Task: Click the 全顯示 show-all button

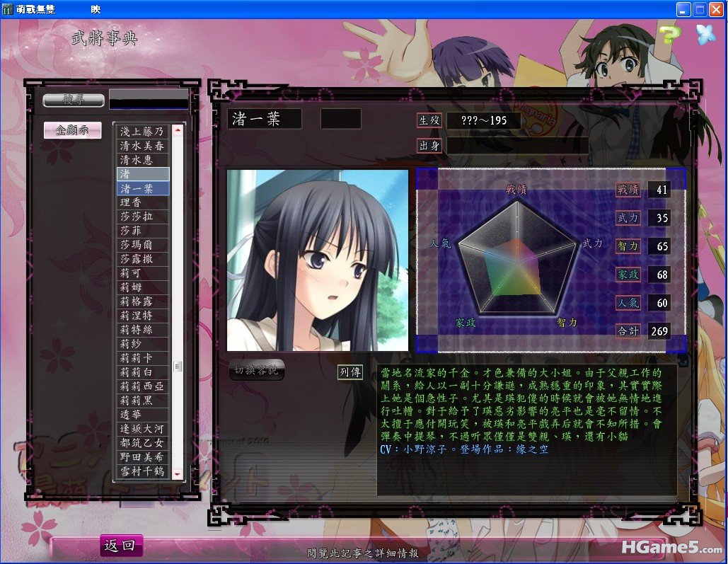Action: click(x=72, y=130)
